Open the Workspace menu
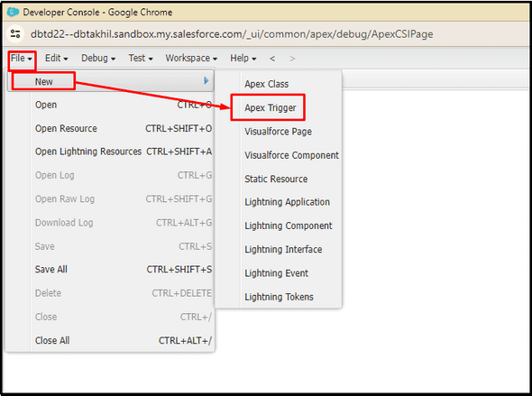This screenshot has width=532, height=396. [x=191, y=59]
